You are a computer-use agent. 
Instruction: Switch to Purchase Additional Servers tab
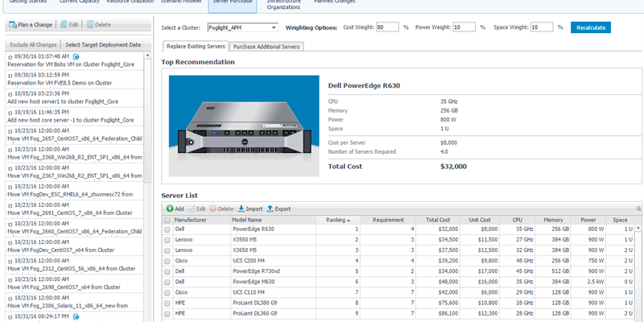[266, 47]
